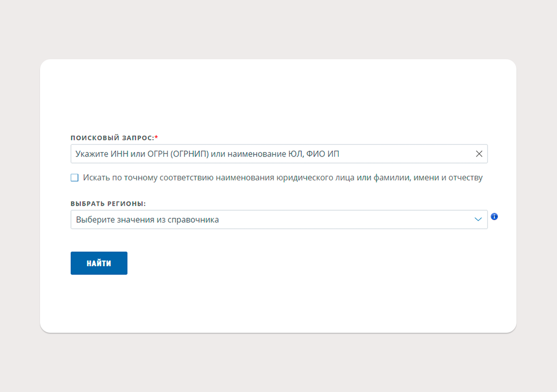The width and height of the screenshot is (557, 392).
Task: Open the 'Выбрать регионы' dropdown
Action: coord(279,219)
